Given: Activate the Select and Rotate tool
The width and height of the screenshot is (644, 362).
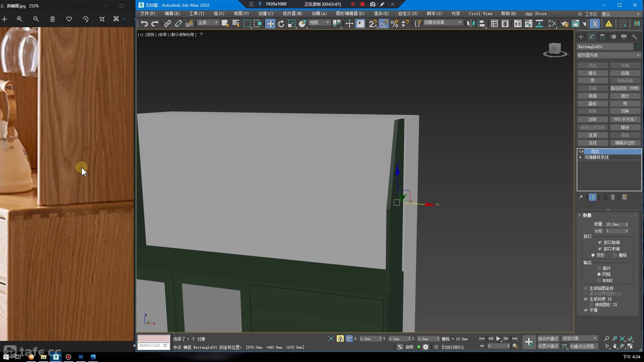Looking at the screenshot, I should [x=281, y=23].
